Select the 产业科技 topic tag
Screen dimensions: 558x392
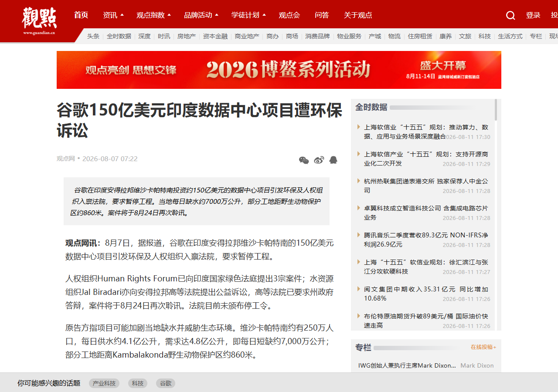[x=104, y=383]
